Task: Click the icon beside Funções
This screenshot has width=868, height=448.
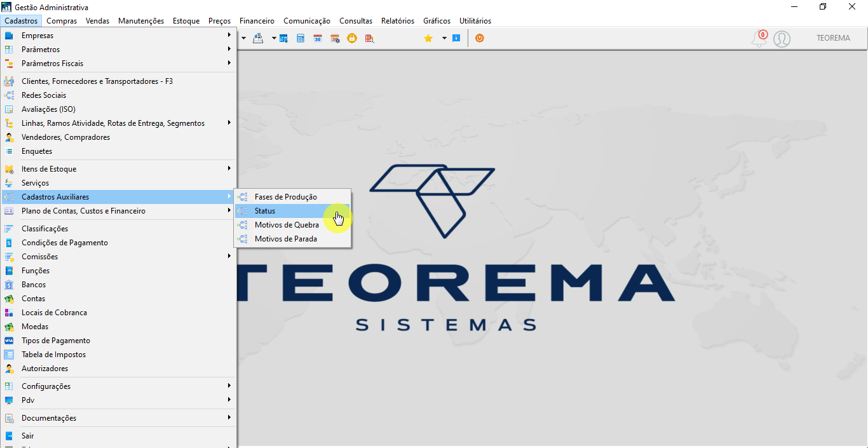Action: [9, 271]
